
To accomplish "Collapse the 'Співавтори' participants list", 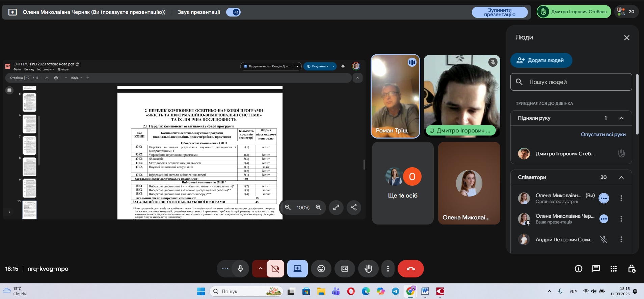I will pos(621,177).
